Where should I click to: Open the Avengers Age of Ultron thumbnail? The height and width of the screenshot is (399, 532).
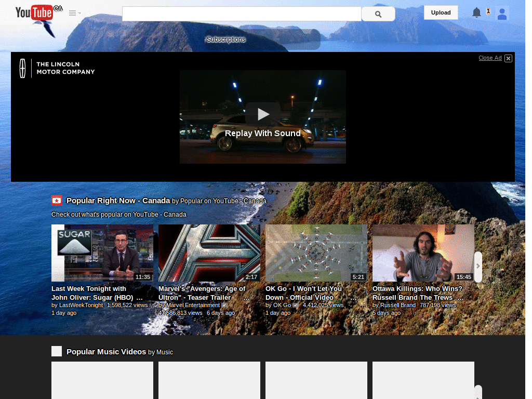click(x=209, y=253)
